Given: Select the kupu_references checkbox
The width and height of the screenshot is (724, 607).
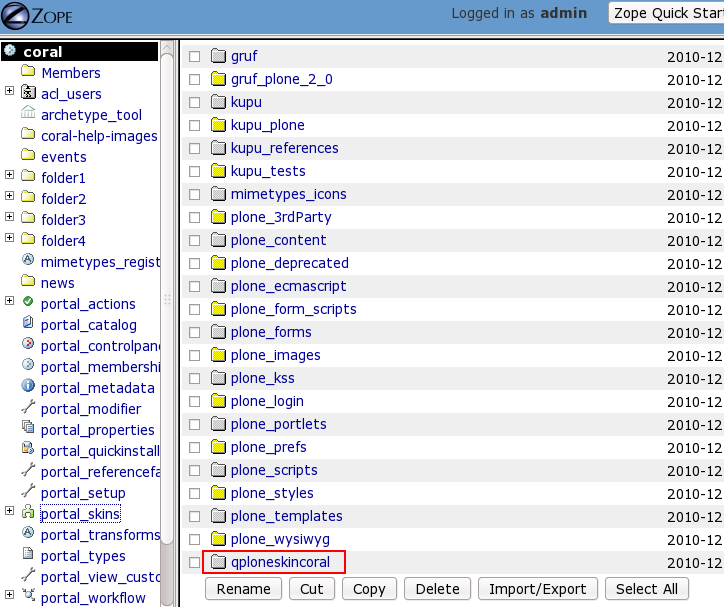Looking at the screenshot, I should (x=194, y=149).
